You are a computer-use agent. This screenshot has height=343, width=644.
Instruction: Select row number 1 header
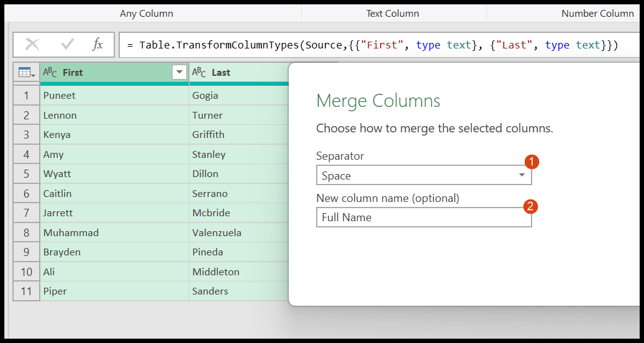(26, 96)
